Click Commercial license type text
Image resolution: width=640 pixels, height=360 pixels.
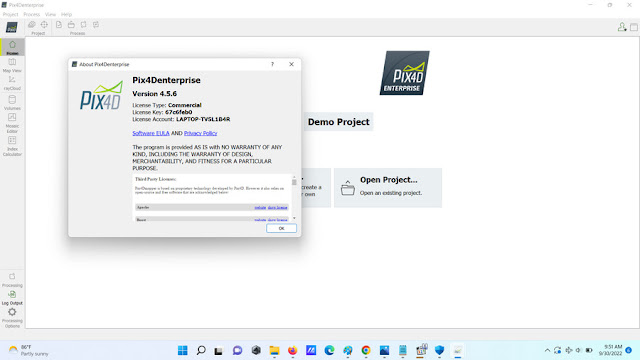click(x=184, y=105)
